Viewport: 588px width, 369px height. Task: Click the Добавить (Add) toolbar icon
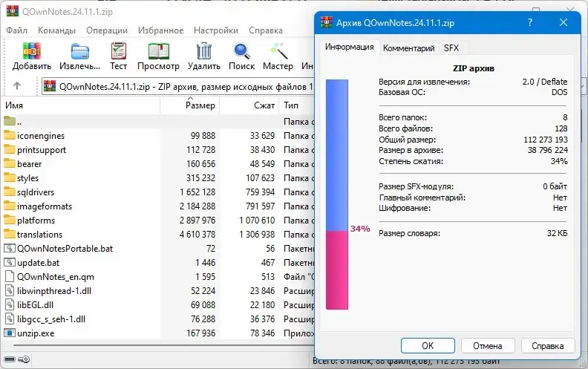pyautogui.click(x=31, y=51)
